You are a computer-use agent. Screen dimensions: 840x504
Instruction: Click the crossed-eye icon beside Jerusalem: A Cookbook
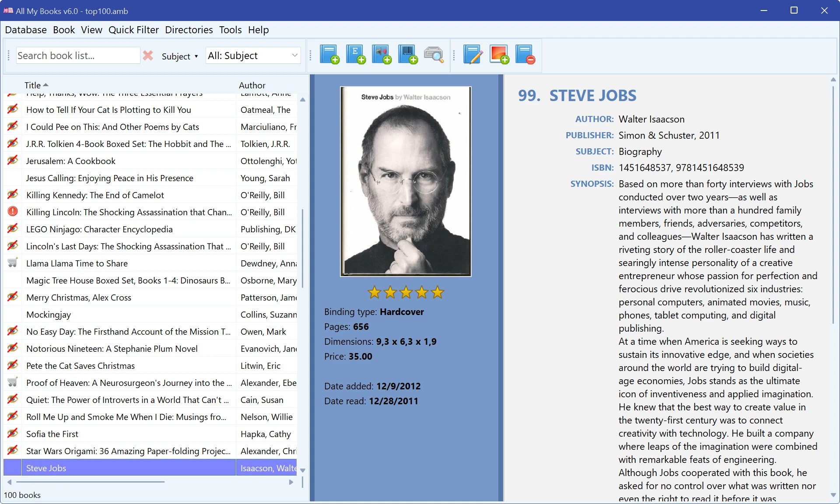(13, 161)
